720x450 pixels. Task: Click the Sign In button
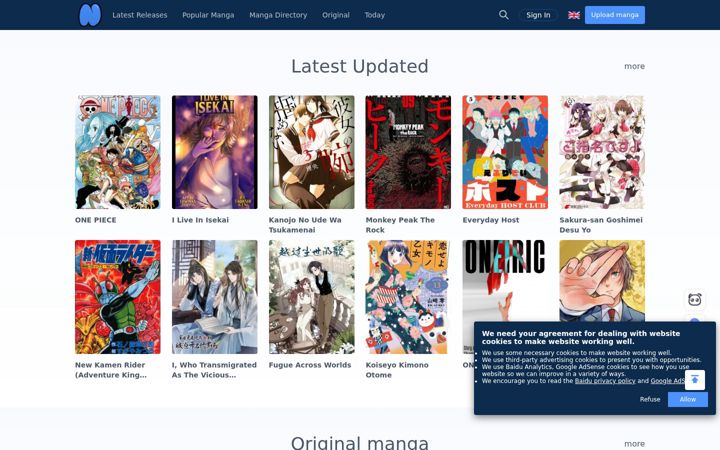[538, 15]
